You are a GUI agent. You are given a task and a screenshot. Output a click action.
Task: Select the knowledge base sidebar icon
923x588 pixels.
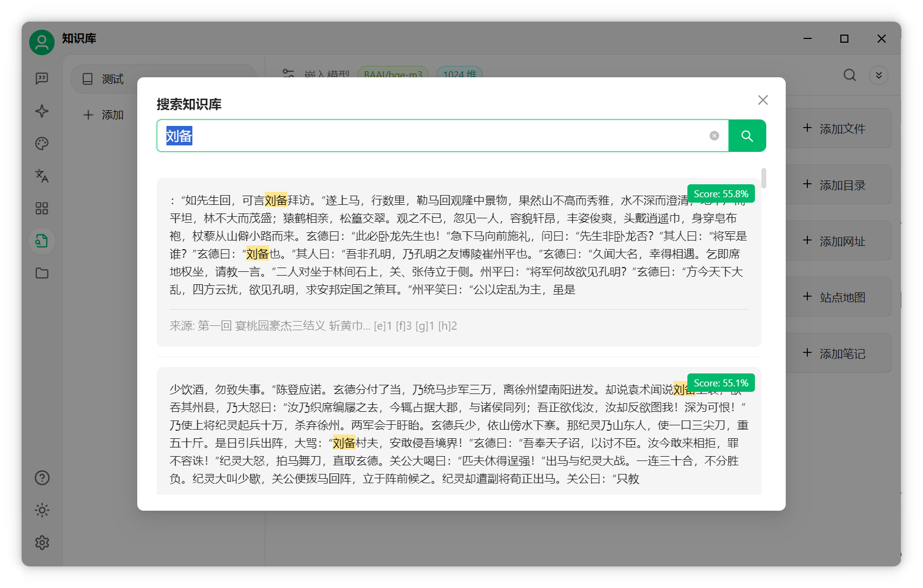42,241
